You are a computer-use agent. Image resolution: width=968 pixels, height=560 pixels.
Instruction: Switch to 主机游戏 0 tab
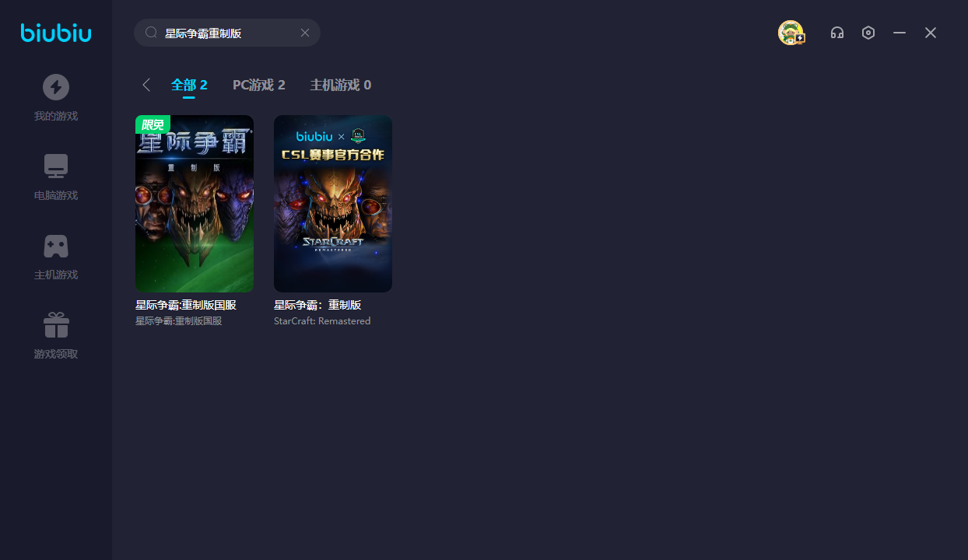(341, 85)
